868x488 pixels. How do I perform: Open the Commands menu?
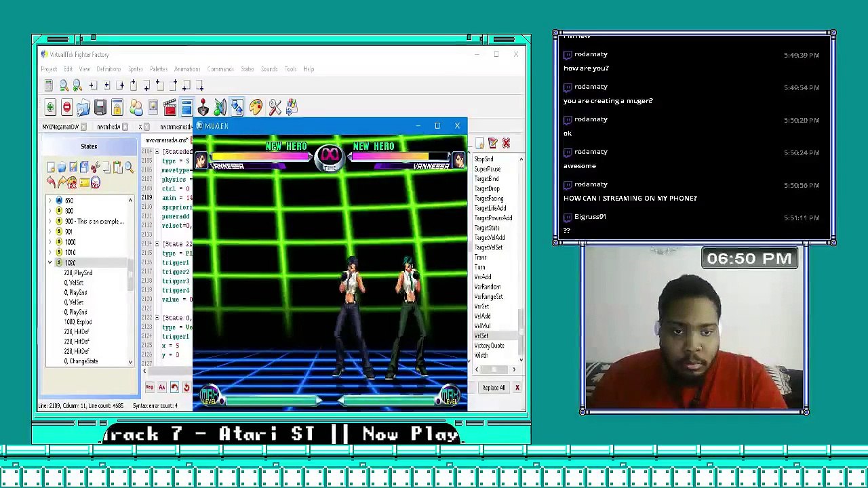[x=220, y=69]
